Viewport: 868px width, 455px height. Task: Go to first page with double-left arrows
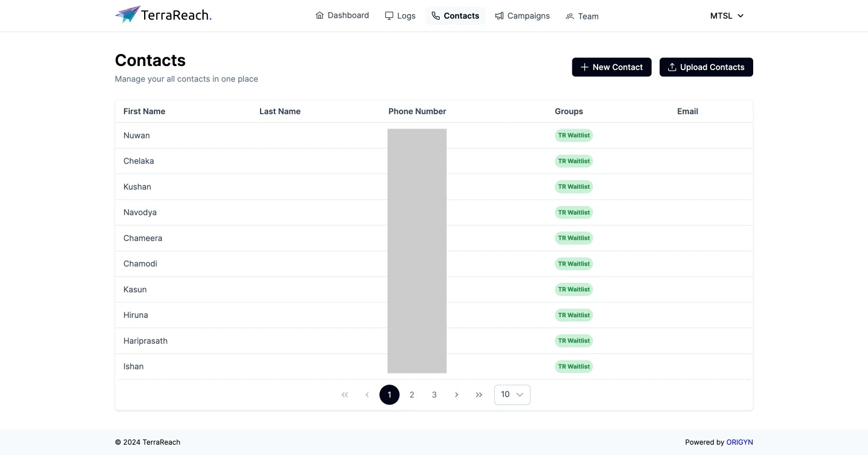pos(344,395)
